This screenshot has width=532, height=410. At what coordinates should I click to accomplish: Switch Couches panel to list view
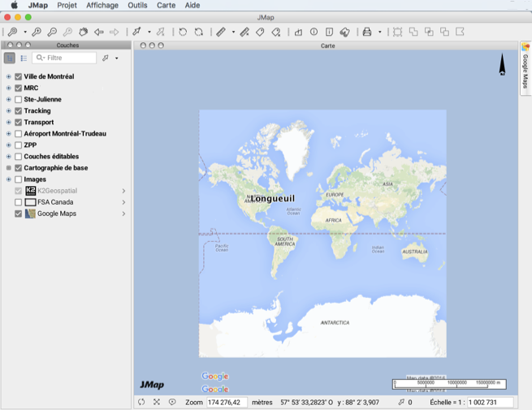tap(24, 58)
